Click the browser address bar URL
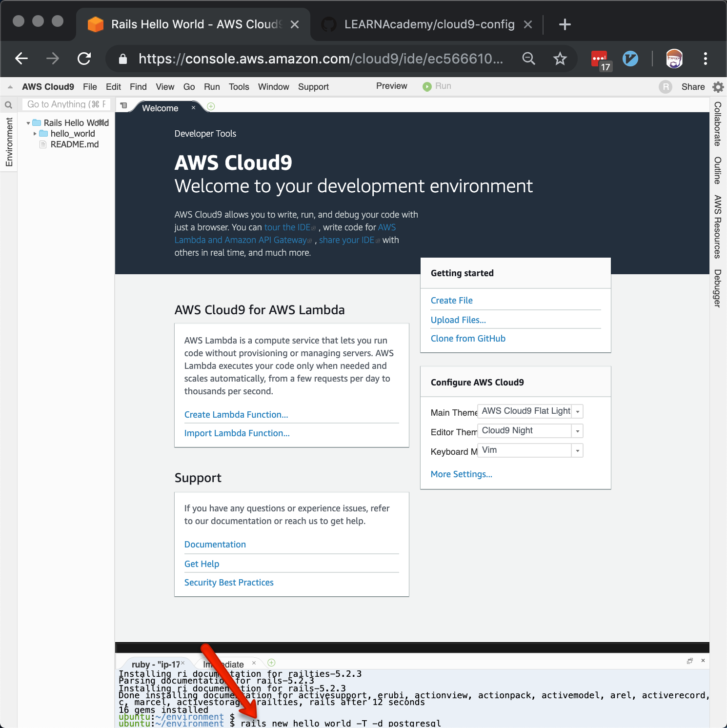 pyautogui.click(x=321, y=59)
